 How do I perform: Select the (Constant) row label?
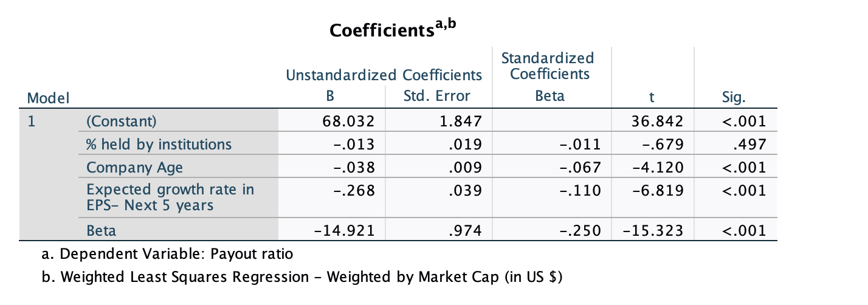(122, 122)
